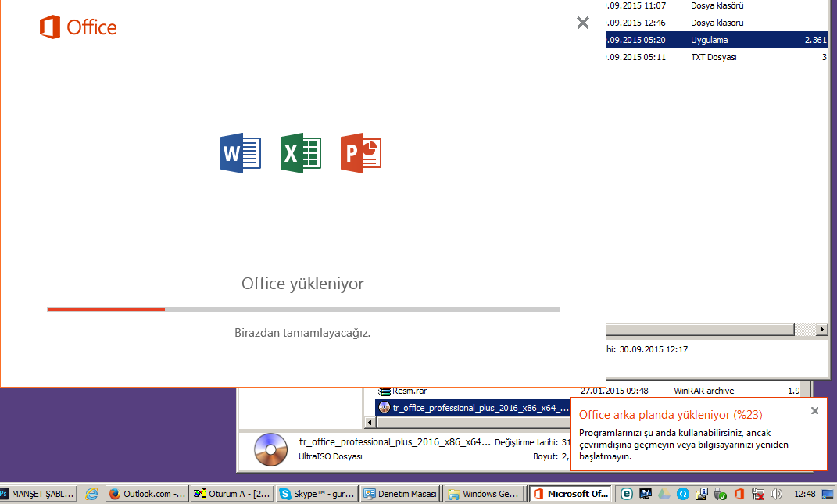Open Skype window from taskbar

317,494
